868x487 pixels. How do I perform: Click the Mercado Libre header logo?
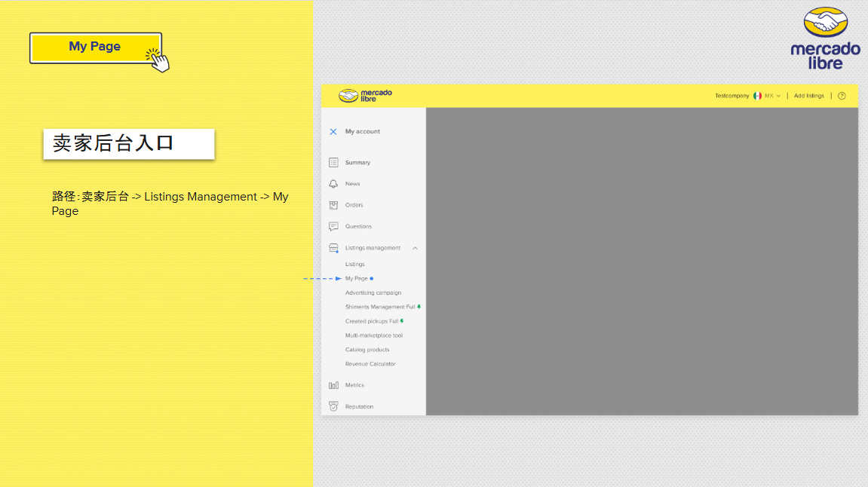coord(365,96)
